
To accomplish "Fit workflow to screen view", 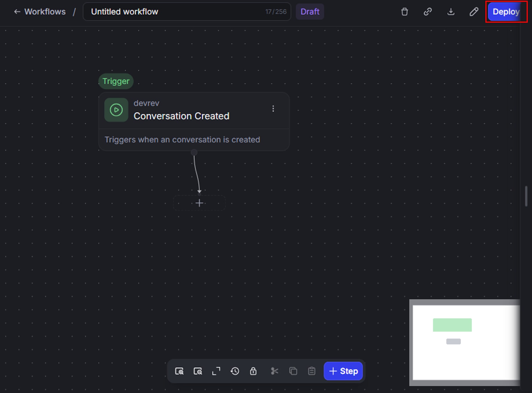I will (216, 371).
